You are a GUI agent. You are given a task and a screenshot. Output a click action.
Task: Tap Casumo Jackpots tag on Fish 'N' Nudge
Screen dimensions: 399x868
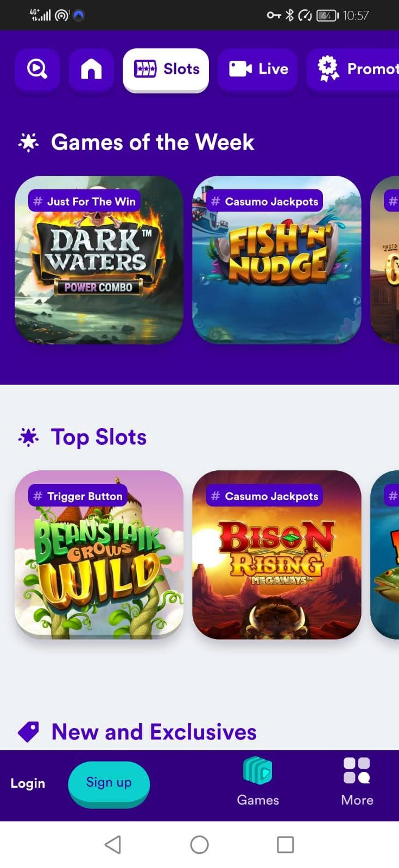(264, 201)
